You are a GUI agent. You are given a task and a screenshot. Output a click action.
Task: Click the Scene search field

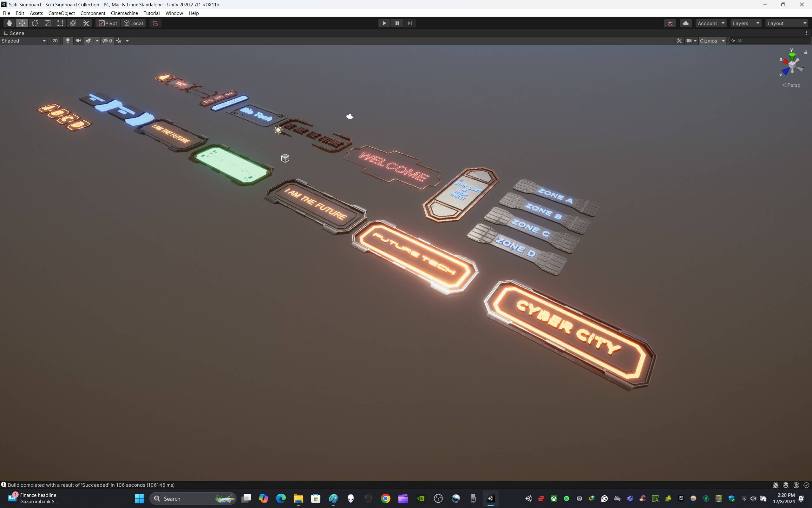coord(770,41)
